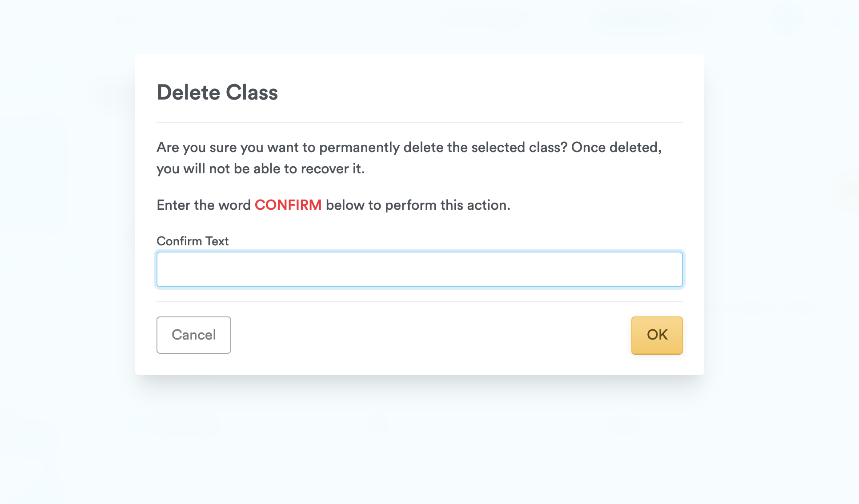Image resolution: width=859 pixels, height=504 pixels.
Task: Click the 'Once deleted,' phrase
Action: coord(616,147)
